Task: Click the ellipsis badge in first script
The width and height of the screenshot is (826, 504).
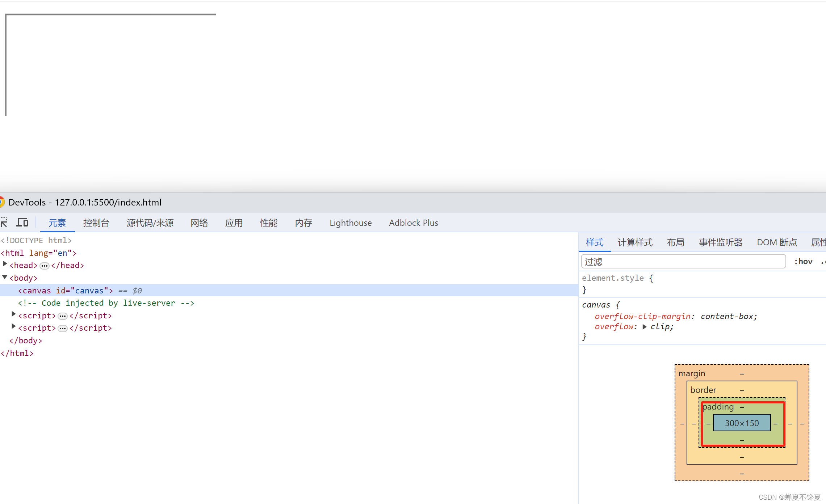Action: click(63, 316)
